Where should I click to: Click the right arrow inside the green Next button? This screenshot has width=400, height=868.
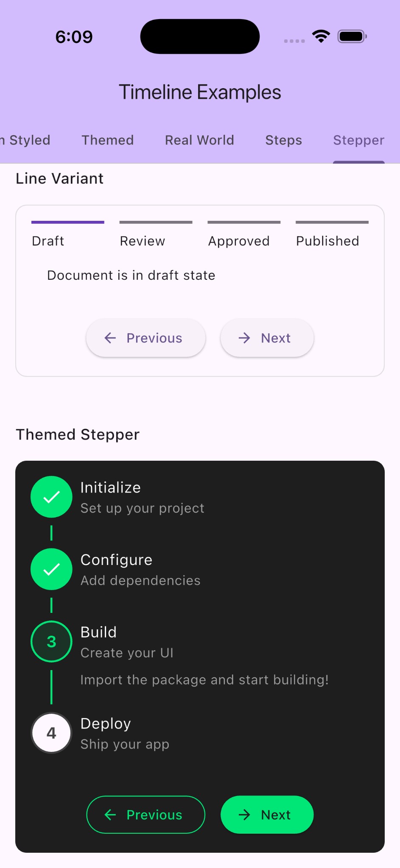[244, 815]
